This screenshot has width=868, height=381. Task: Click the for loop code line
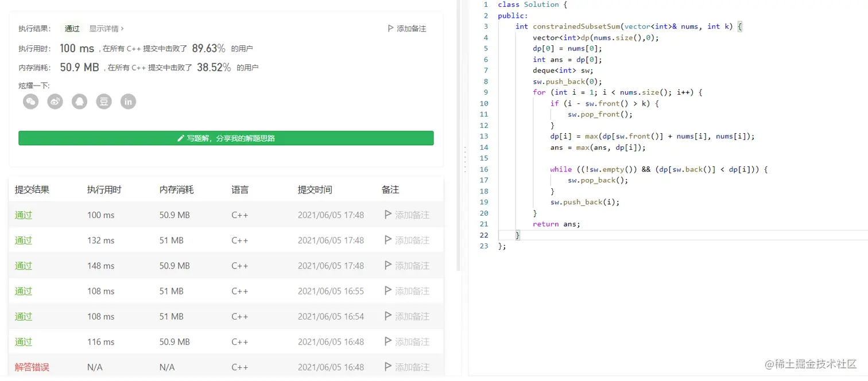click(618, 92)
